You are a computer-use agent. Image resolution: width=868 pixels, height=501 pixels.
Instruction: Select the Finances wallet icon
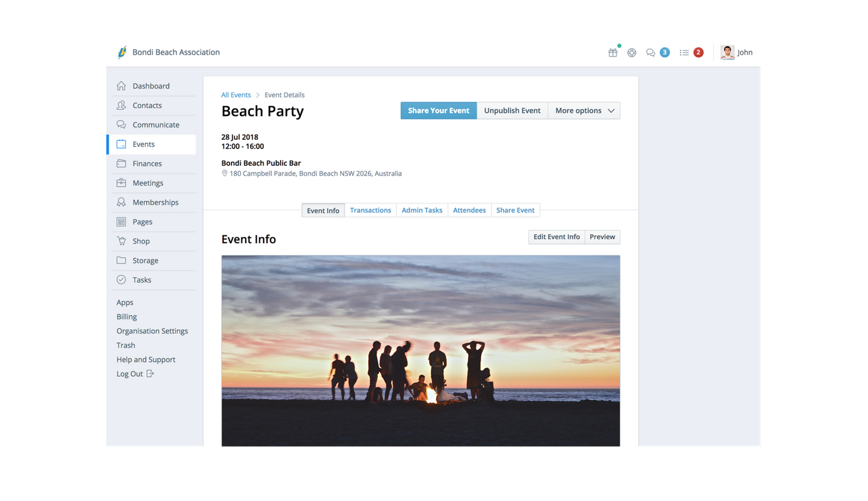[x=122, y=163]
